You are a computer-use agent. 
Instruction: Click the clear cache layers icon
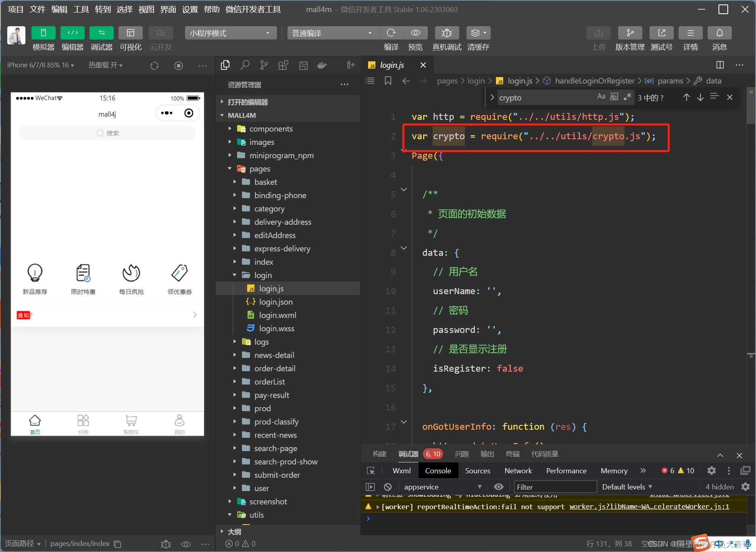pyautogui.click(x=478, y=33)
